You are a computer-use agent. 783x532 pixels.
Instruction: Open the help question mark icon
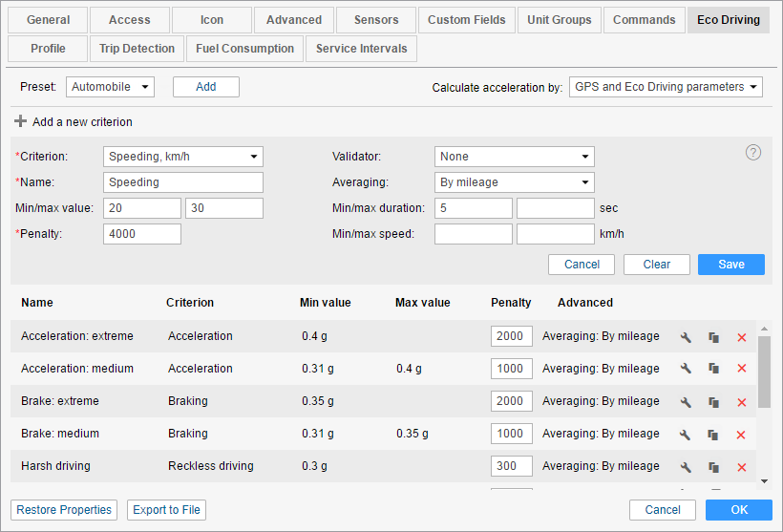[753, 153]
